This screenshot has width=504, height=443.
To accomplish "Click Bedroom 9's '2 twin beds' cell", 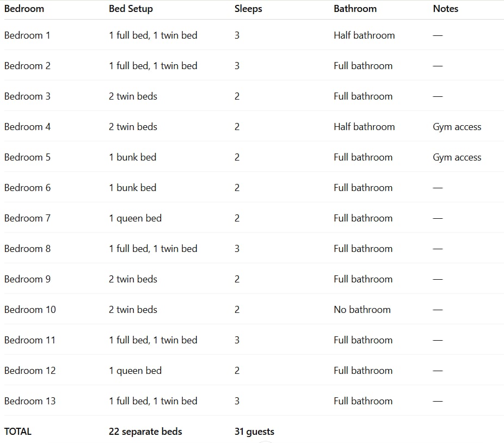I will click(133, 279).
